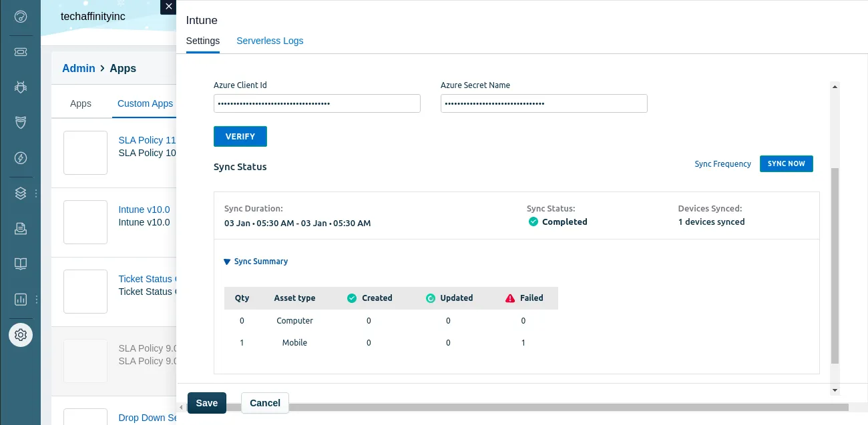Click the green Completed check icon
Screen dimensions: 868x425
533,222
